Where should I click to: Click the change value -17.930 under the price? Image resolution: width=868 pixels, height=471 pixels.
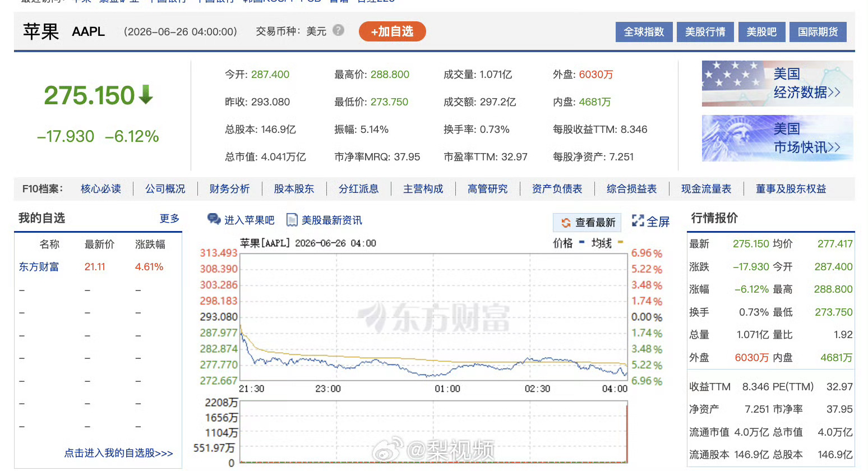pos(66,136)
